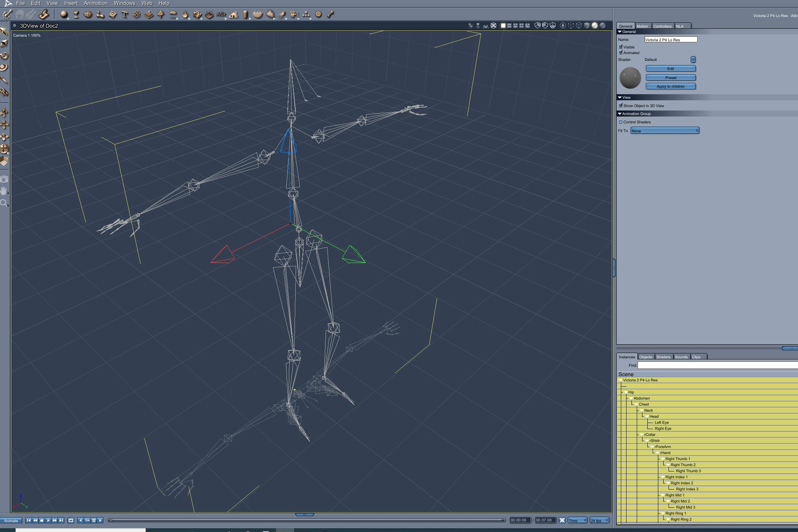Screen dimensions: 798x532
Task: Open the Animation menu
Action: point(95,3)
